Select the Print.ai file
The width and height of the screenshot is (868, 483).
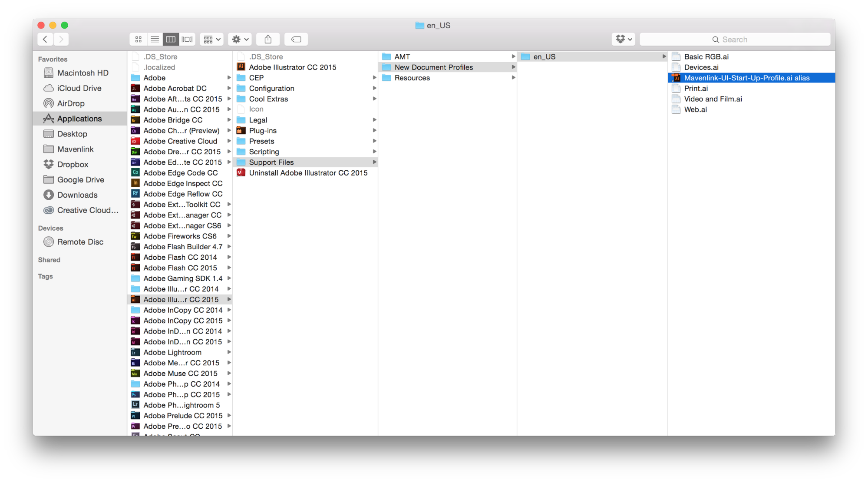(751, 88)
